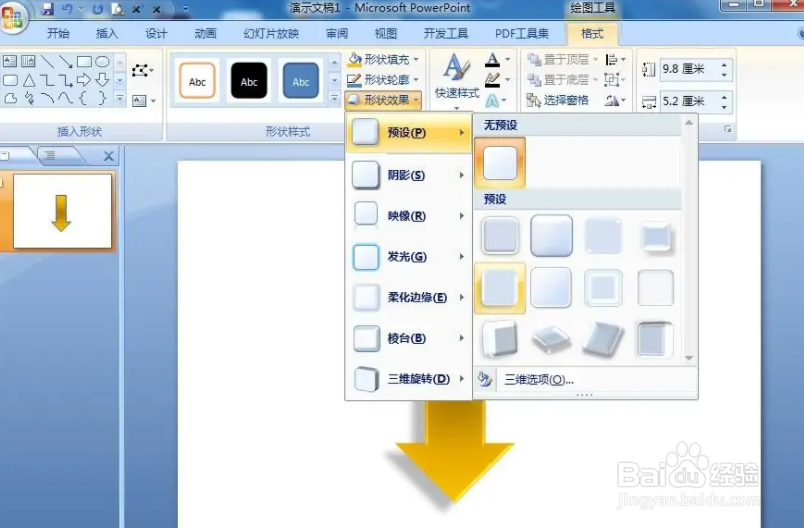Screen dimensions: 804x528
Task: Choose the arrow line shape
Action: (65, 62)
